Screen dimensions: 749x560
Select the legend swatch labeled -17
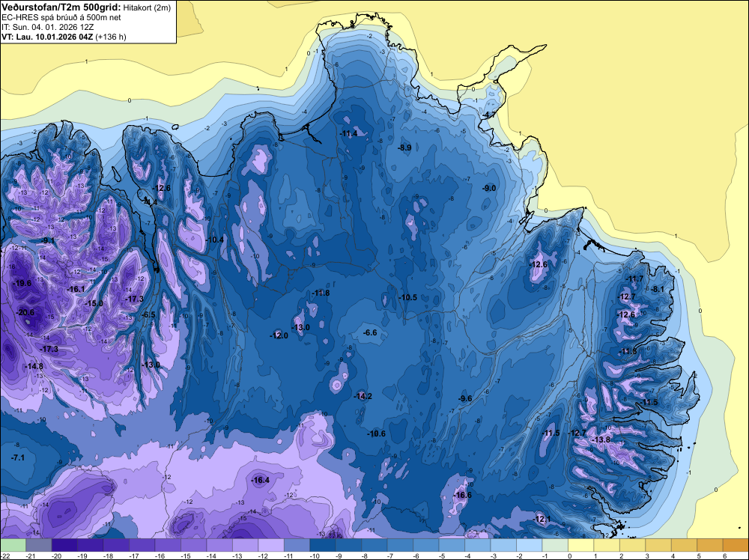[142, 545]
